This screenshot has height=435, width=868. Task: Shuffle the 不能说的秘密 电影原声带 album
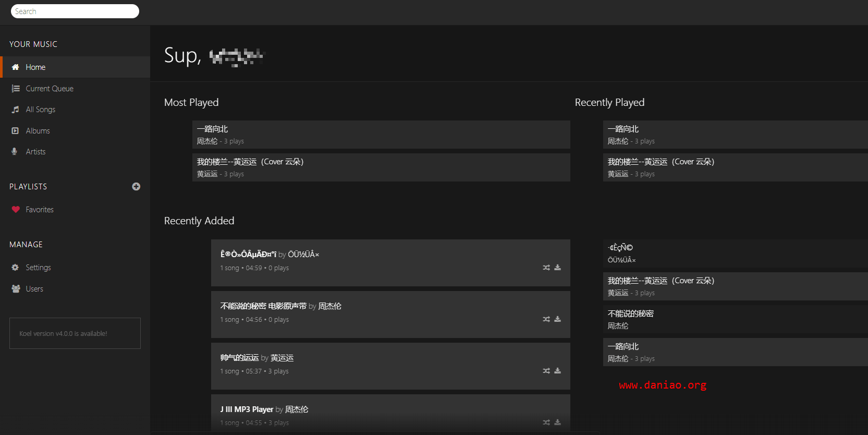coord(546,319)
